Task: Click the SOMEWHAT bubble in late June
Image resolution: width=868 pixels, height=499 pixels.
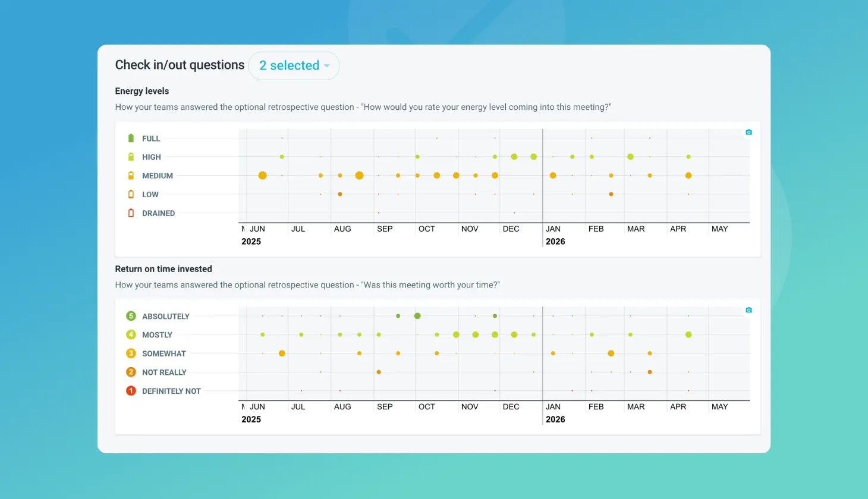Action: (282, 353)
